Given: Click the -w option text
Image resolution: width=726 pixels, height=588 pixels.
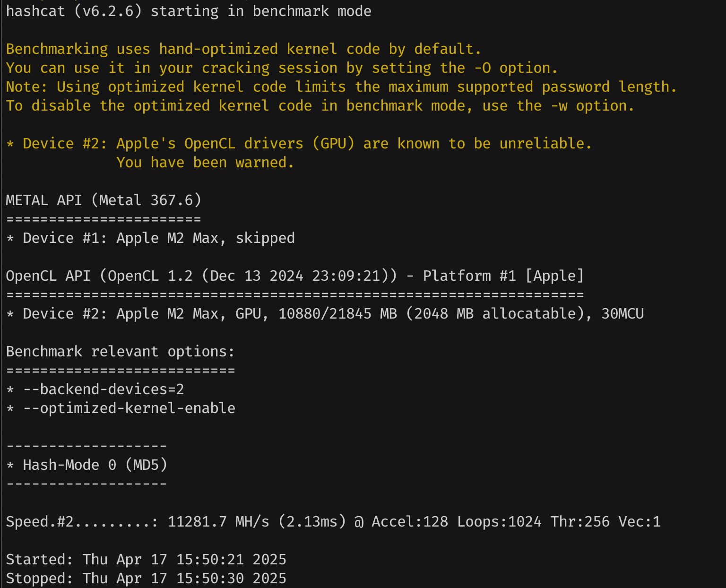Looking at the screenshot, I should point(559,106).
